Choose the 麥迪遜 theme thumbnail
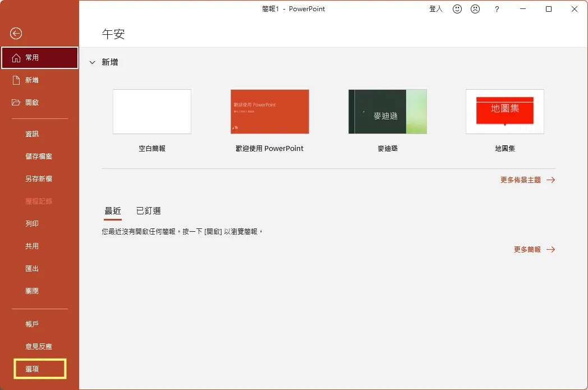Screen dimensions: 588x390 click(x=387, y=112)
